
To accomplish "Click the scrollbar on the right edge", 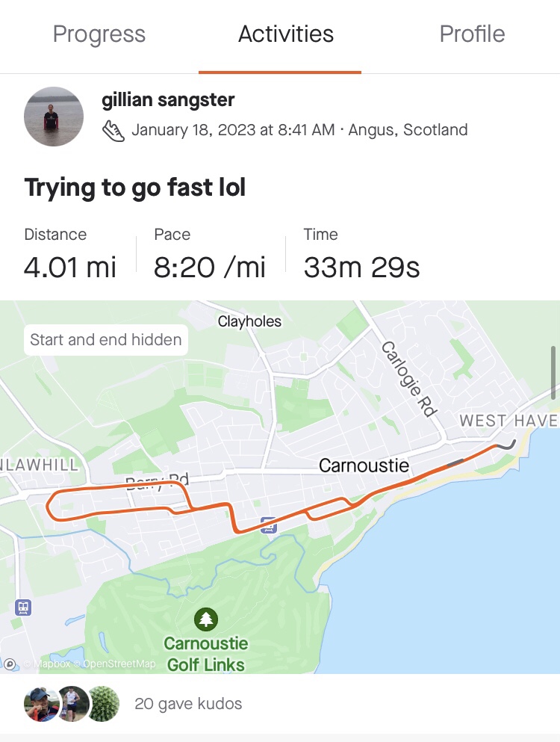I will pos(555,374).
